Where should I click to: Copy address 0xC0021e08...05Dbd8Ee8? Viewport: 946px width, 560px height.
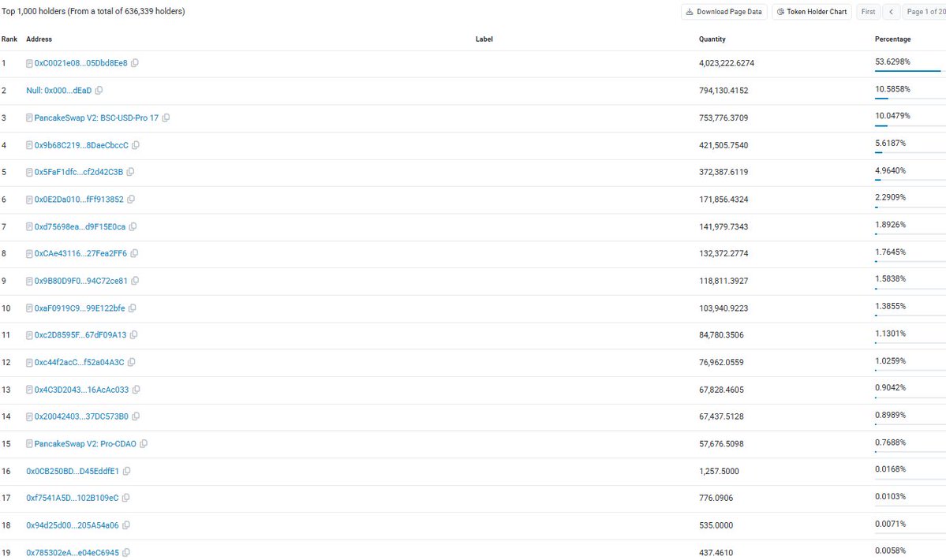click(x=135, y=62)
